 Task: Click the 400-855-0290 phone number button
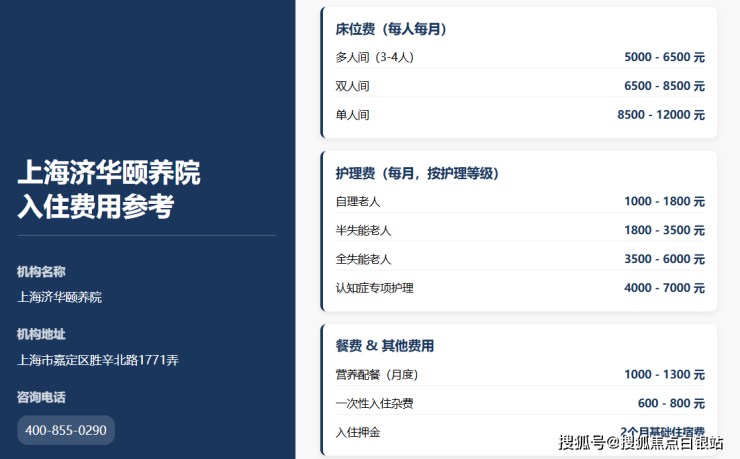click(x=66, y=430)
